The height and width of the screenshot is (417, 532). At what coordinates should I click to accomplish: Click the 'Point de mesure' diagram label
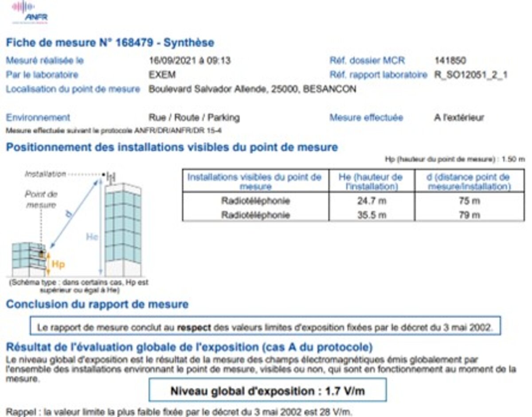coord(41,199)
